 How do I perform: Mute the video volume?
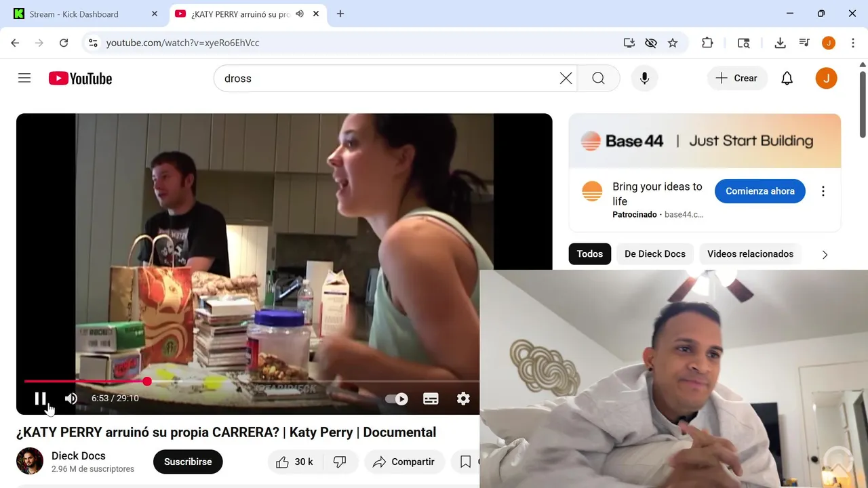click(71, 399)
